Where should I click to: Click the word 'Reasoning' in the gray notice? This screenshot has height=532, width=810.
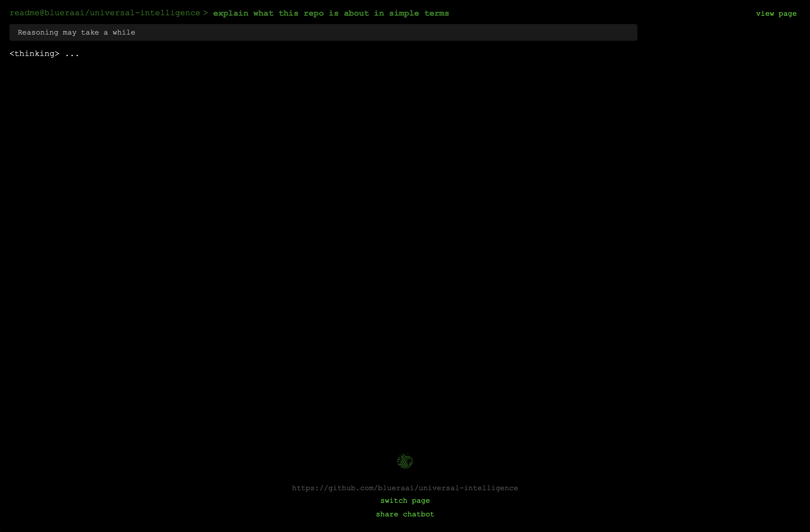(x=38, y=32)
